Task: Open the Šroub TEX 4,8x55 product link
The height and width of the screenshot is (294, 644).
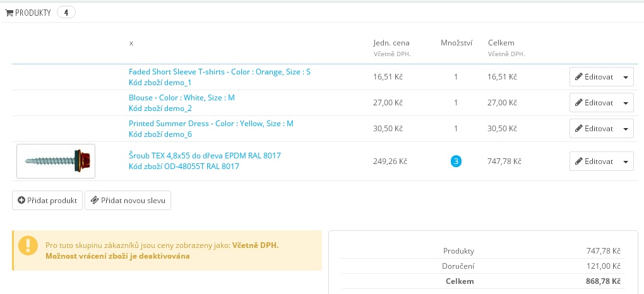Action: [205, 155]
